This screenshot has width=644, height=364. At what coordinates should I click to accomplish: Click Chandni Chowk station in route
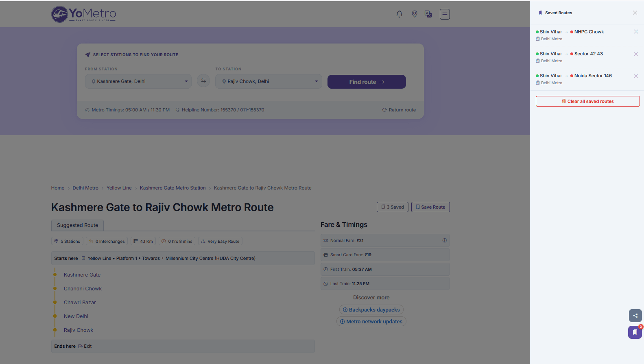[83, 289]
